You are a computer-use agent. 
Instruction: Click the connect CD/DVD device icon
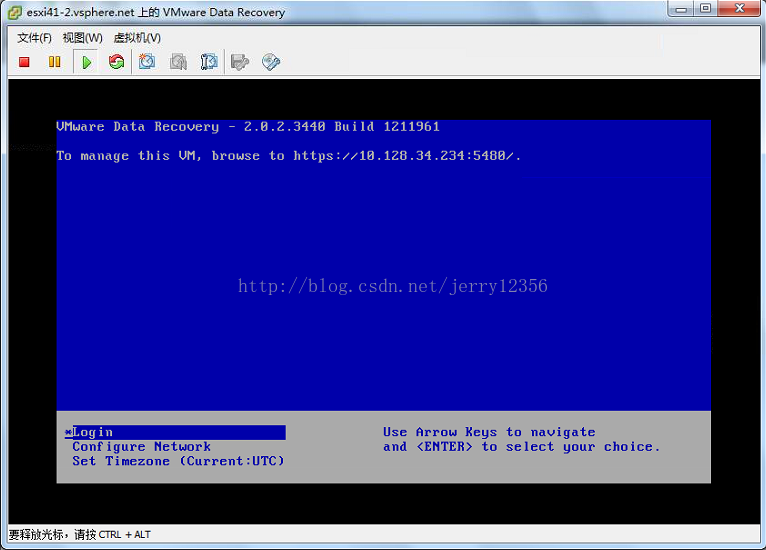tap(271, 62)
